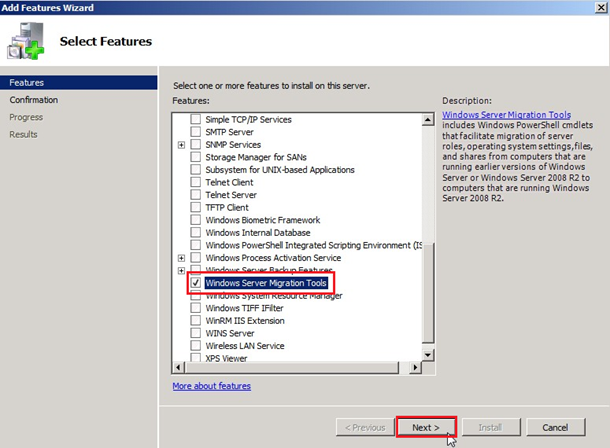The width and height of the screenshot is (610, 448).
Task: Click the features list scroll down arrow
Action: pos(428,355)
